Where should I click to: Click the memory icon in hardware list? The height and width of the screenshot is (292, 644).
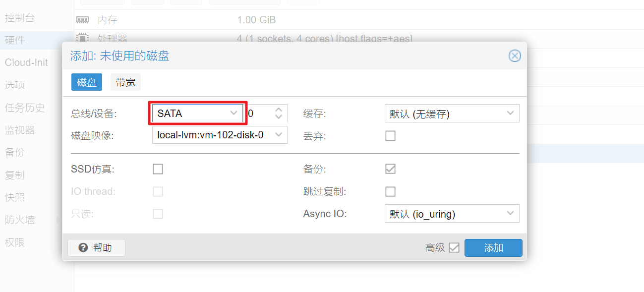click(82, 20)
